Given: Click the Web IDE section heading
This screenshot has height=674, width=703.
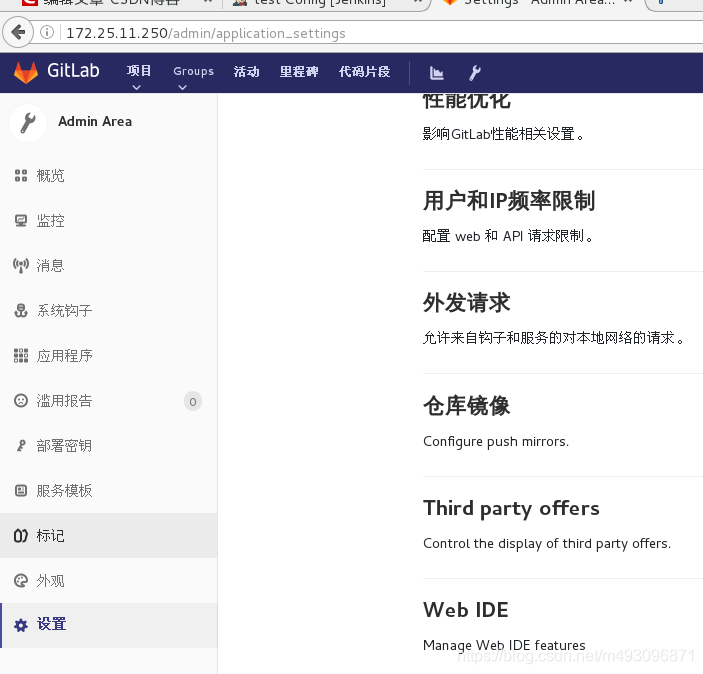Looking at the screenshot, I should [x=465, y=610].
